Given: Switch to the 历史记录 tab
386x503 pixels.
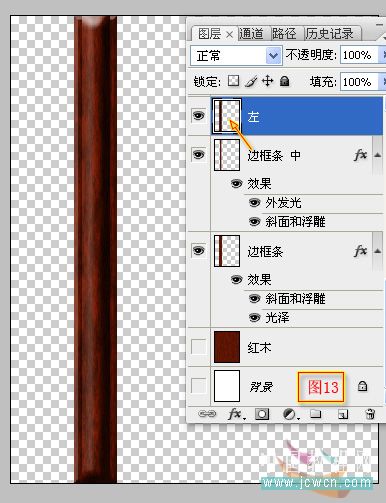Looking at the screenshot, I should [329, 34].
